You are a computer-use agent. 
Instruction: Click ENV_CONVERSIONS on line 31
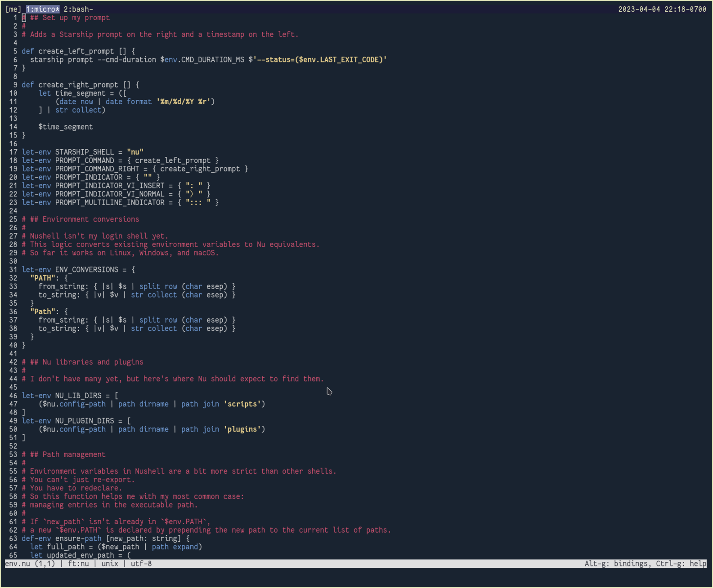pyautogui.click(x=87, y=270)
